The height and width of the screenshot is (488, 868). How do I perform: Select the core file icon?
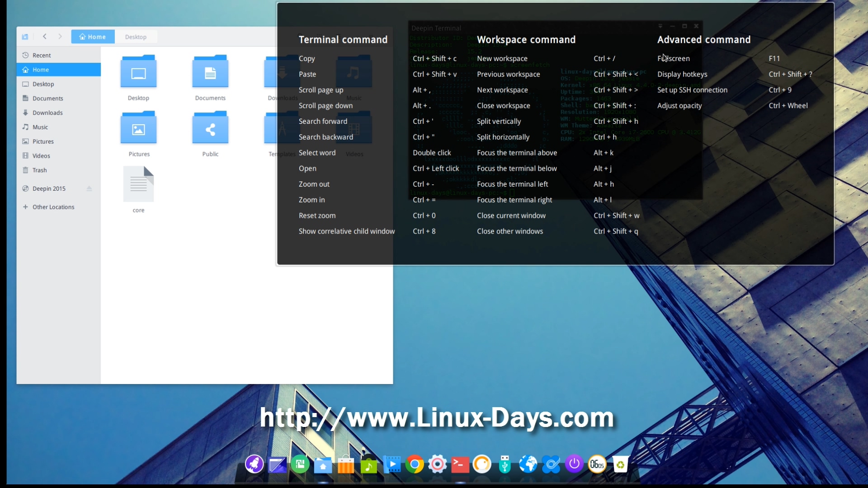(138, 184)
